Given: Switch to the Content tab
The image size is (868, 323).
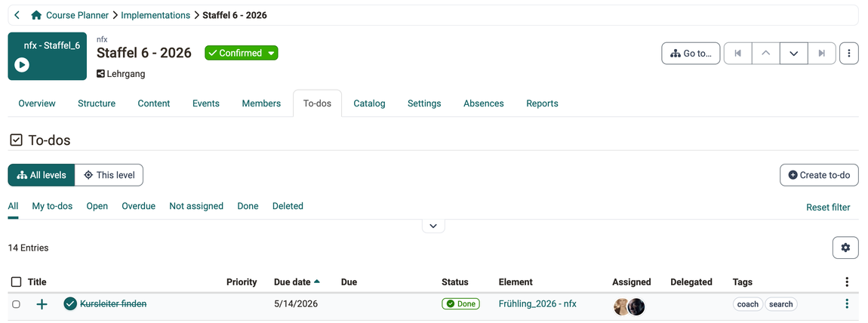Looking at the screenshot, I should tap(154, 103).
